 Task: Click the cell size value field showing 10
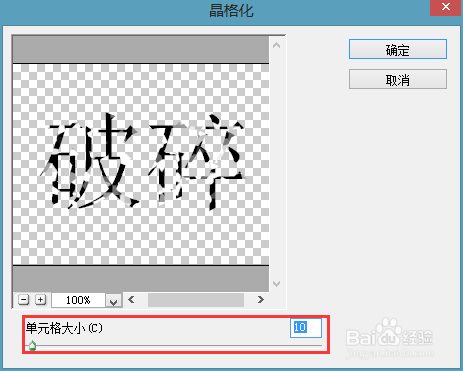click(x=306, y=328)
